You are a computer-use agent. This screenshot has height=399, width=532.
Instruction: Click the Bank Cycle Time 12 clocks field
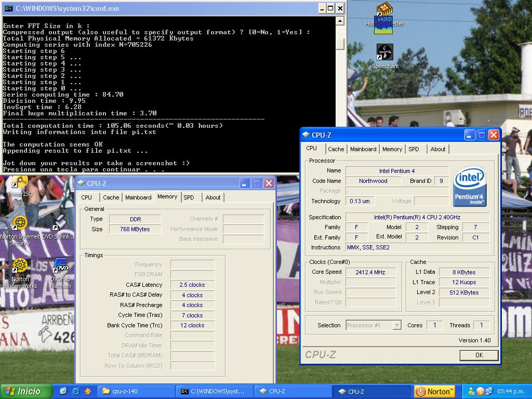(192, 325)
